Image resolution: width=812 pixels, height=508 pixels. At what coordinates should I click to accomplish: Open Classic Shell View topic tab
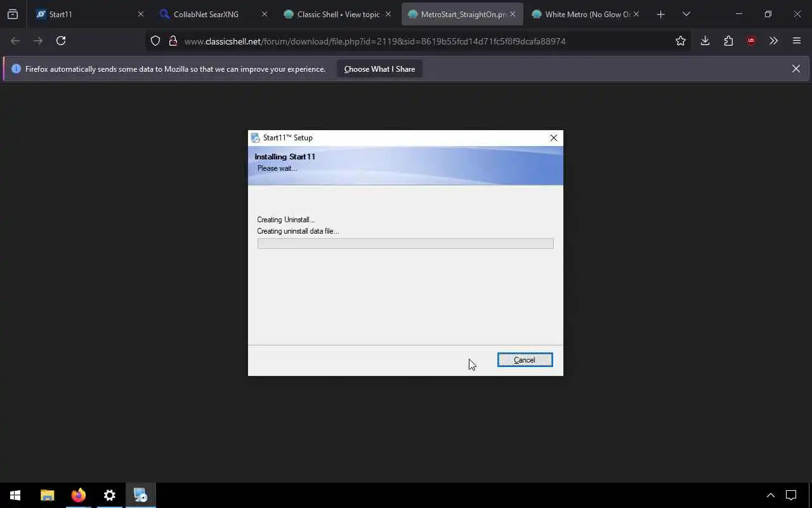(x=339, y=14)
